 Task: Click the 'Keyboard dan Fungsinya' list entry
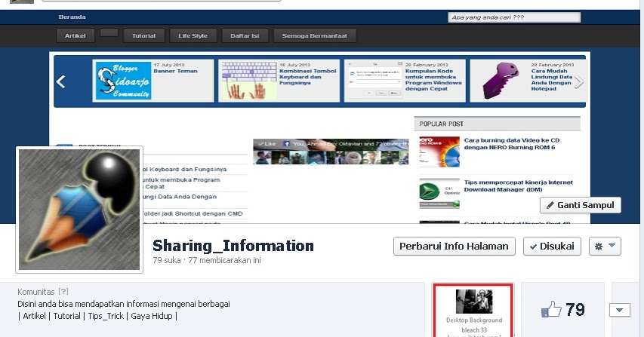click(x=184, y=169)
